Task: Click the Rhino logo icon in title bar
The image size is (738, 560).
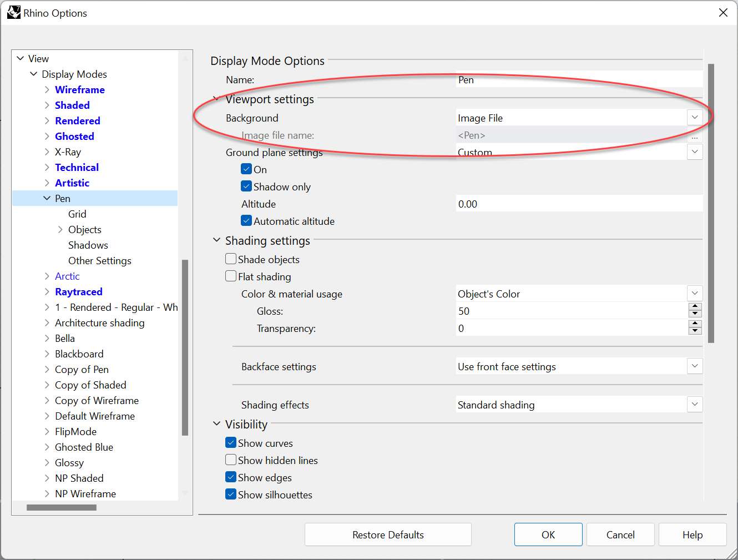Action: [13, 12]
